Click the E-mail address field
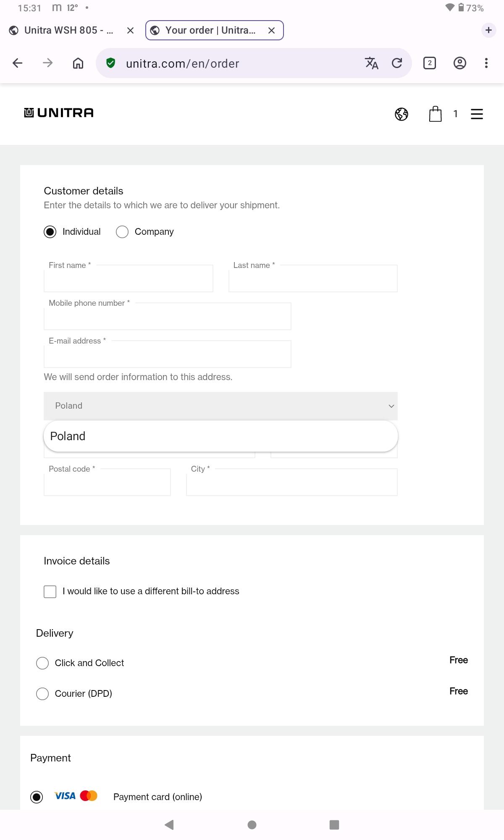Image resolution: width=504 pixels, height=840 pixels. point(167,354)
